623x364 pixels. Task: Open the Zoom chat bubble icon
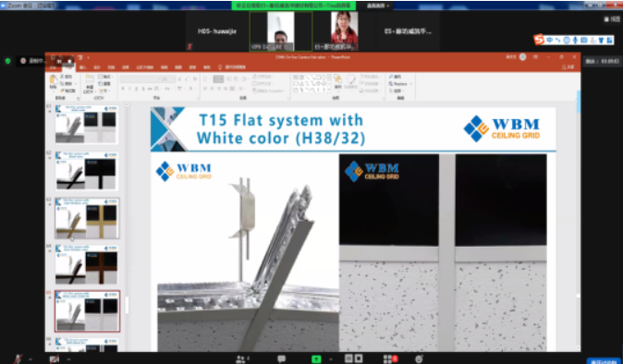pyautogui.click(x=282, y=358)
